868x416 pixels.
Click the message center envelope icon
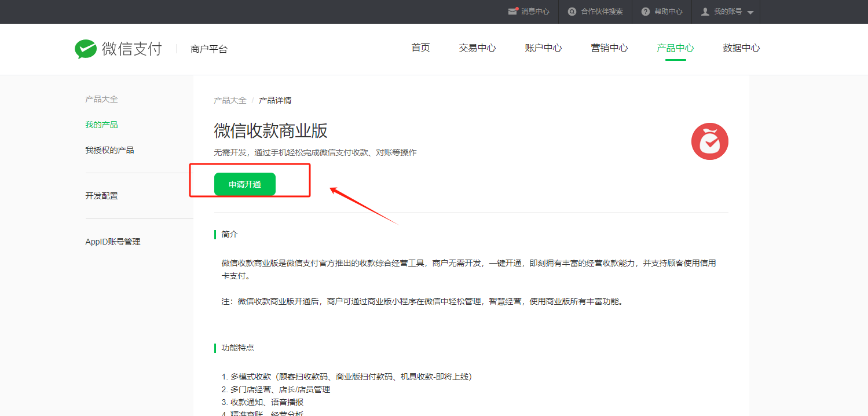click(x=512, y=12)
